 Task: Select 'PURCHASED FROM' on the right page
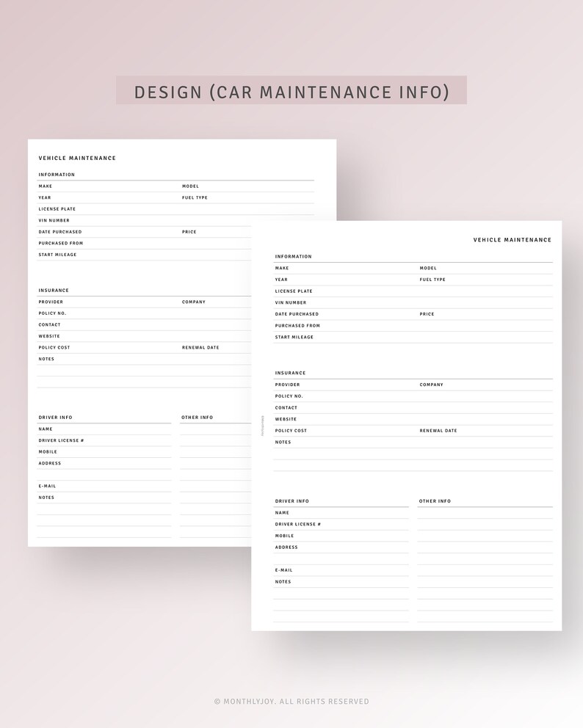coord(297,325)
